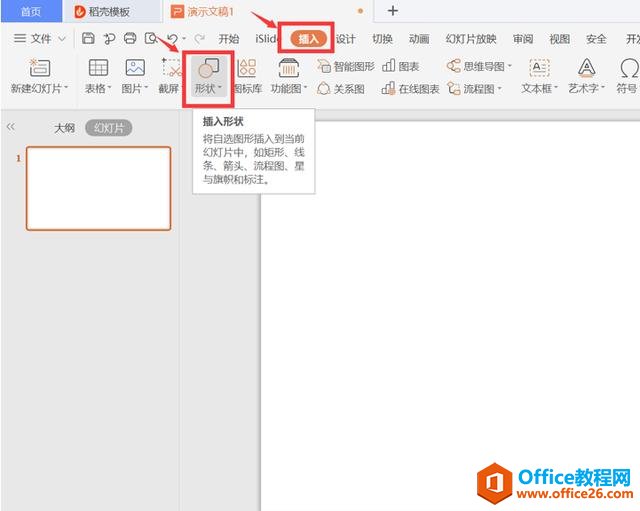Add a new document tab with plus
This screenshot has height=511, width=640.
click(x=393, y=11)
